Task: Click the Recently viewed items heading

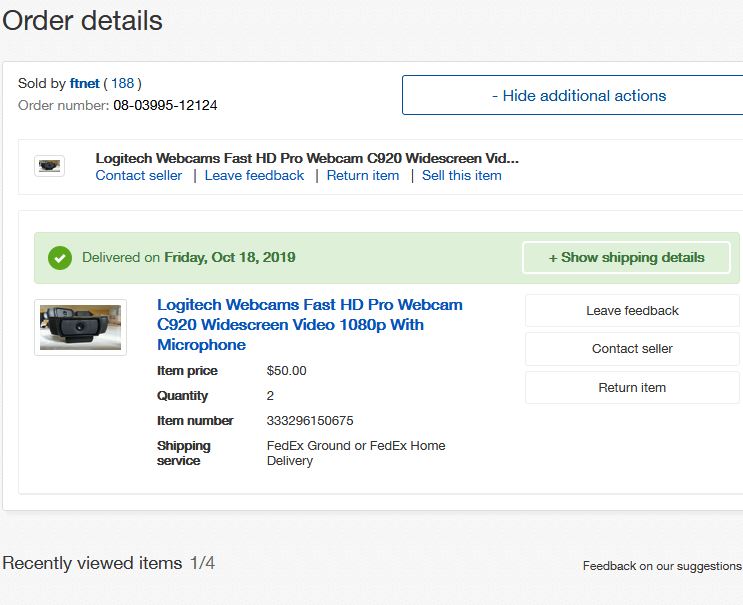Action: 92,563
